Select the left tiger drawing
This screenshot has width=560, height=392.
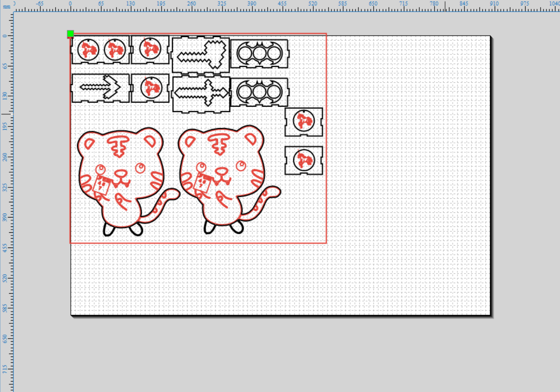[128, 182]
